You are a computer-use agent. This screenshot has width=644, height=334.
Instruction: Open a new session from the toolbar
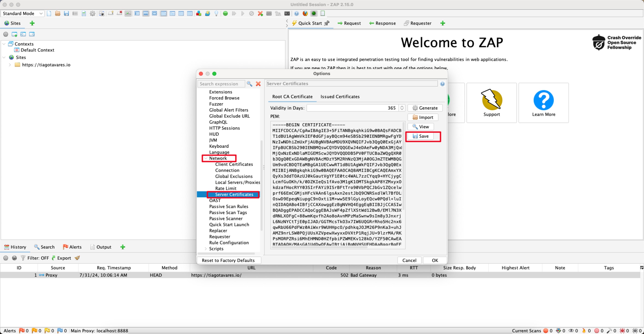tap(49, 14)
